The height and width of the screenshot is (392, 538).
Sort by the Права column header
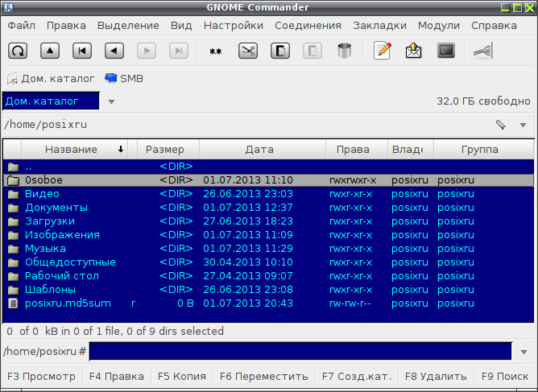tap(357, 150)
